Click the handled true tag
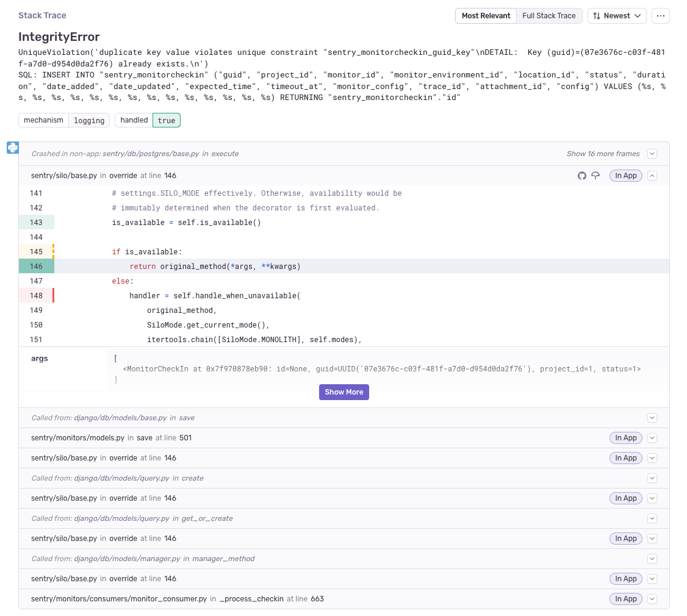The height and width of the screenshot is (616, 687). [148, 120]
